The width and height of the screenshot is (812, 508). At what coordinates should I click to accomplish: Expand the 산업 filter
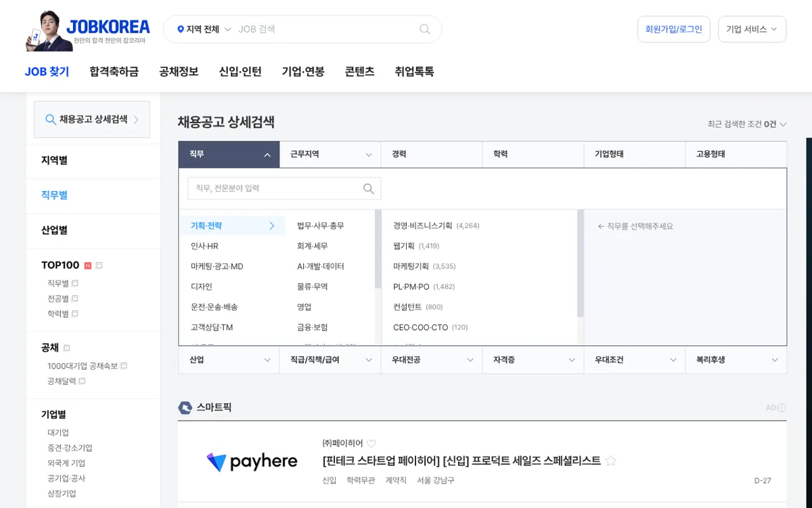229,360
